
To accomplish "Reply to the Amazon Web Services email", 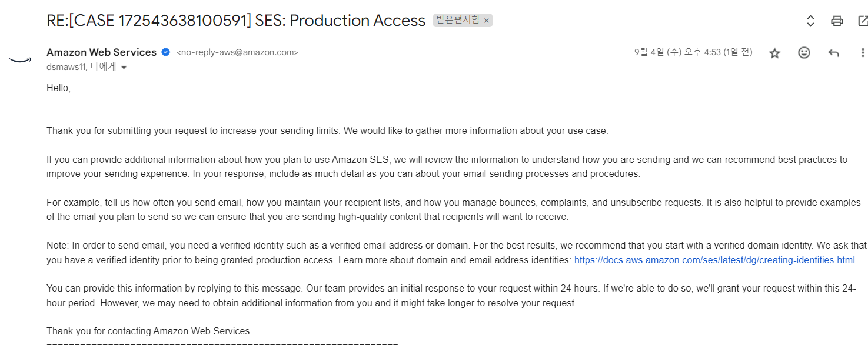I will pos(833,53).
